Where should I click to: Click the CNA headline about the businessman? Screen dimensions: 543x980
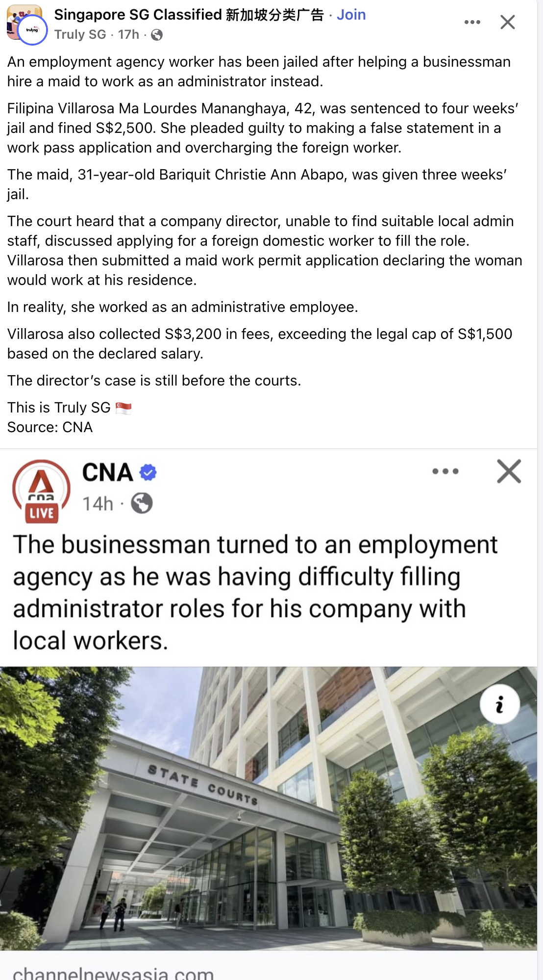(255, 592)
